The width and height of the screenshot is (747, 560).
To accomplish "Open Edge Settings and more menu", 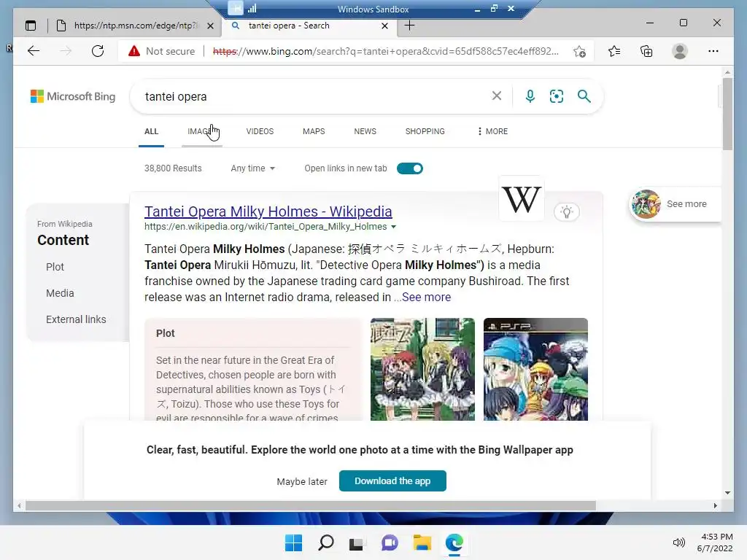I will [x=713, y=51].
